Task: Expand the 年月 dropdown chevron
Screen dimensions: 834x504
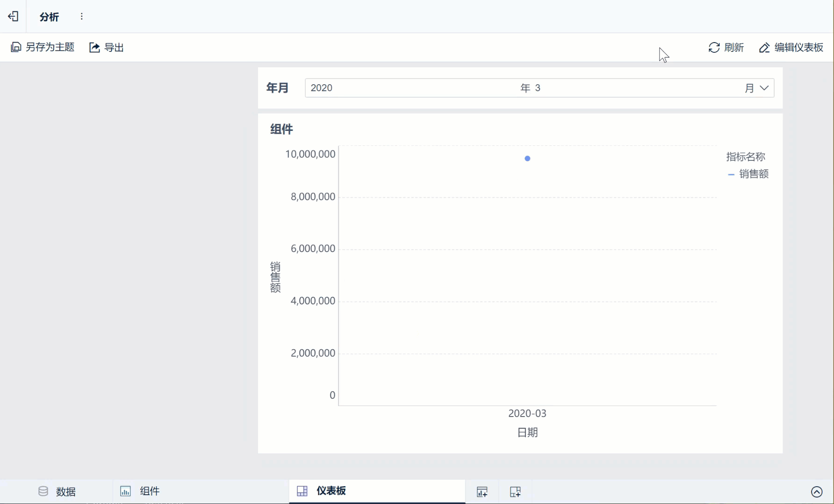Action: [764, 88]
